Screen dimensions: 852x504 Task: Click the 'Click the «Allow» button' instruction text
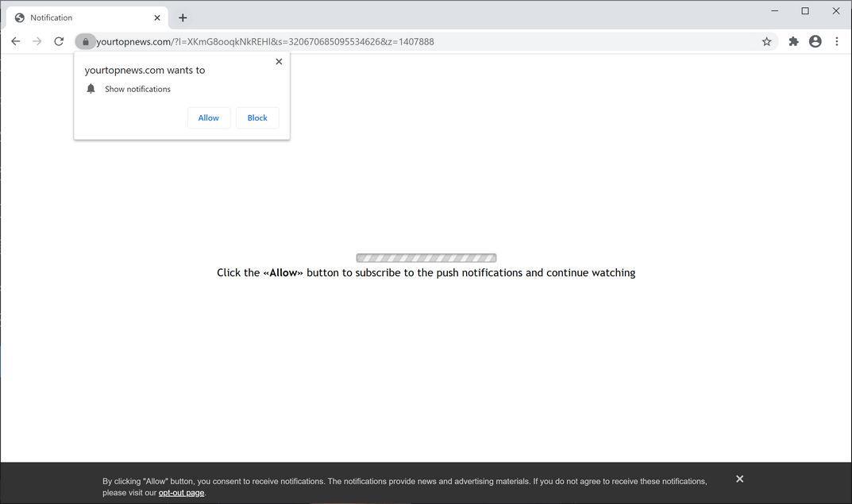[426, 273]
